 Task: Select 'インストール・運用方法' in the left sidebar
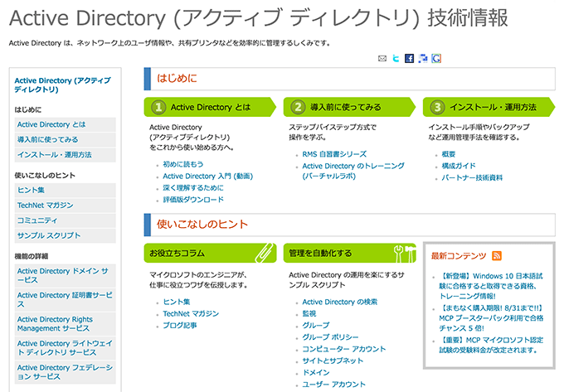[66, 155]
